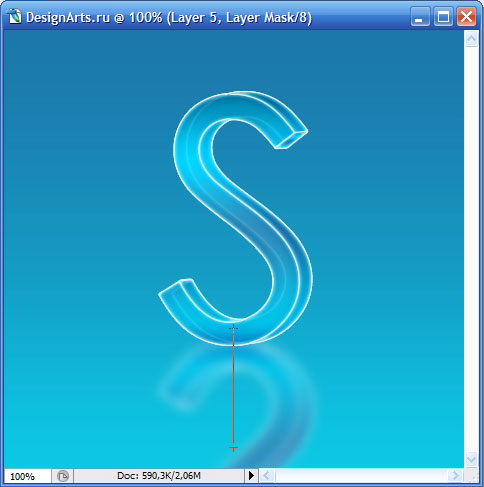Click the horizontal scrollbar left arrow
484x487 pixels.
[267, 475]
